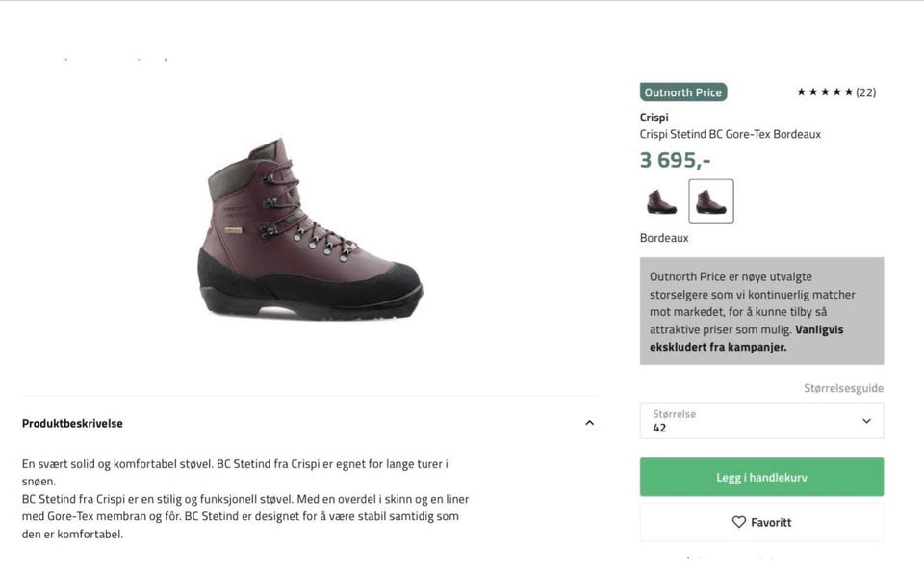Click the Crispi Stetind BC Gore-Tex Bordeaux title
The image size is (924, 575).
tap(730, 134)
